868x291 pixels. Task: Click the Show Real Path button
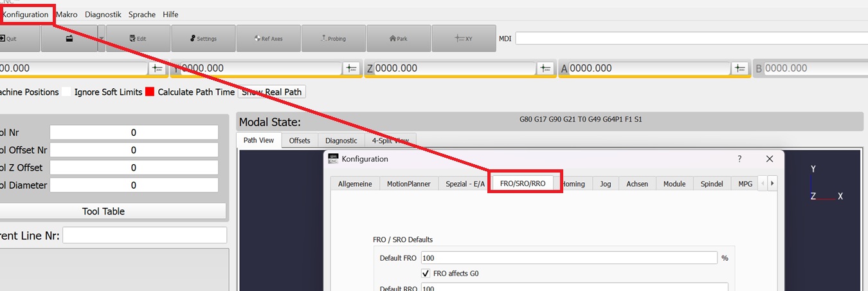pos(271,92)
